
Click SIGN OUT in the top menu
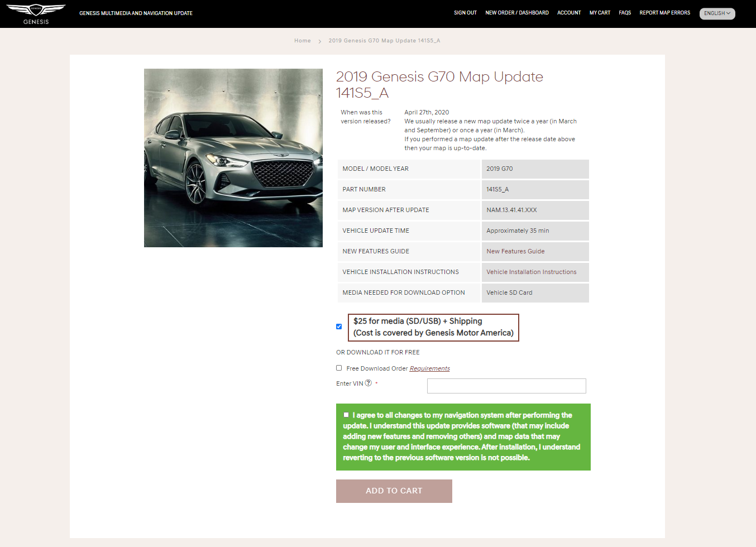pos(465,13)
